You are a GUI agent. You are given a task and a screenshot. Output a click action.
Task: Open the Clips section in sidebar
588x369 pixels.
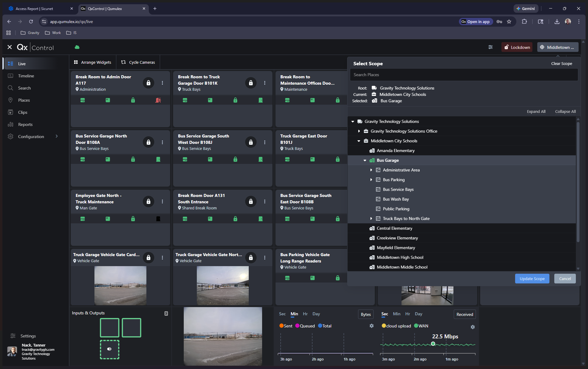(22, 112)
